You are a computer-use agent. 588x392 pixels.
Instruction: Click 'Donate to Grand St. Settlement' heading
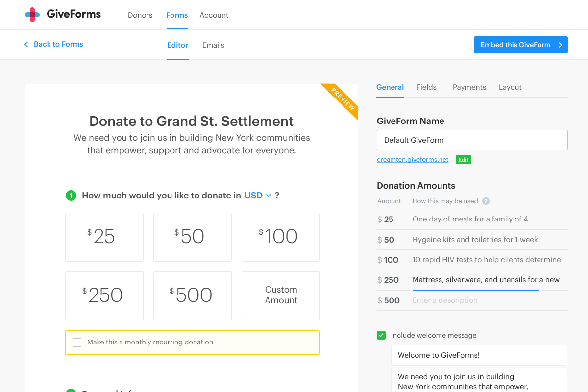192,121
